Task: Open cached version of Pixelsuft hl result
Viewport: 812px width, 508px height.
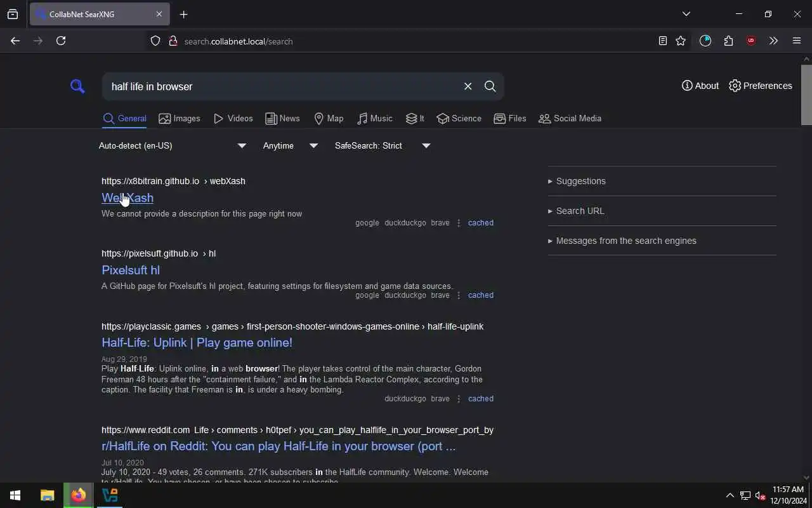Action: tap(480, 295)
